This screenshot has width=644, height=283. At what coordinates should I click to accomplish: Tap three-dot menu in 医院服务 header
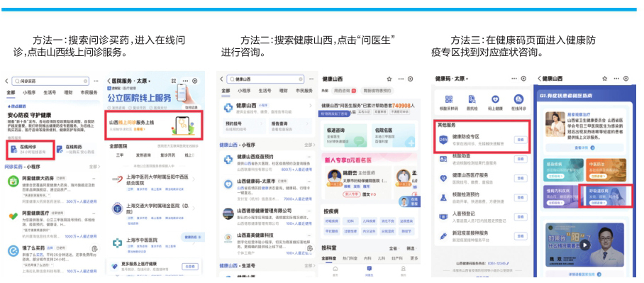click(185, 81)
